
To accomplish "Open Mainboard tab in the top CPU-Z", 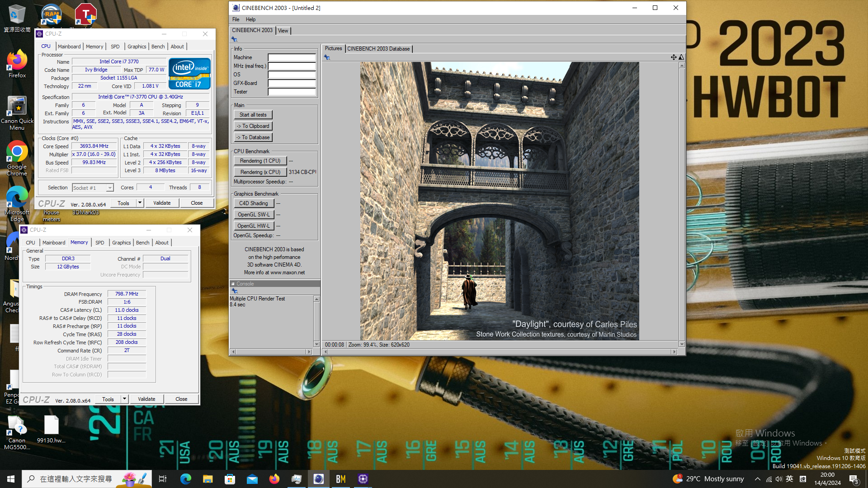I will 69,47.
